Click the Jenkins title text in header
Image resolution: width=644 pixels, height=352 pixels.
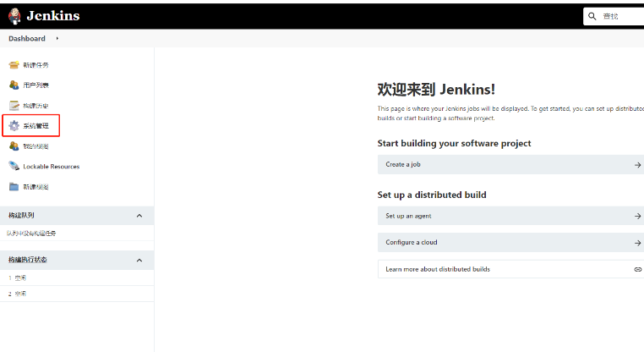(x=53, y=15)
